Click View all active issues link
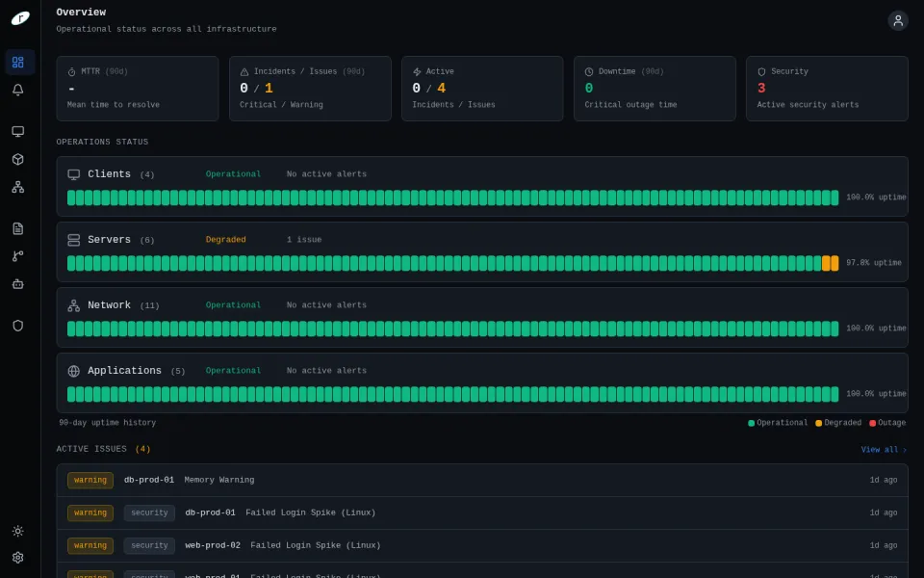The width and height of the screenshot is (924, 578). pos(884,450)
